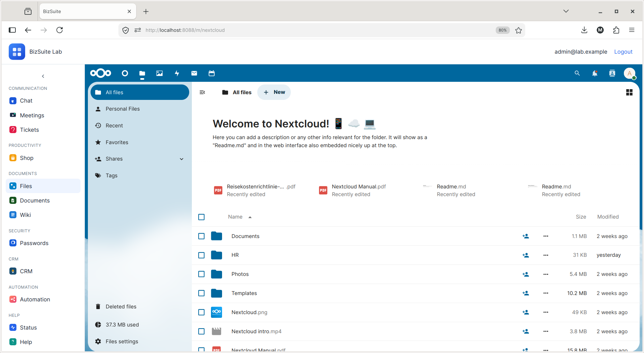Open Passwords in BizSuite sidebar
644x353 pixels.
pyautogui.click(x=43, y=243)
